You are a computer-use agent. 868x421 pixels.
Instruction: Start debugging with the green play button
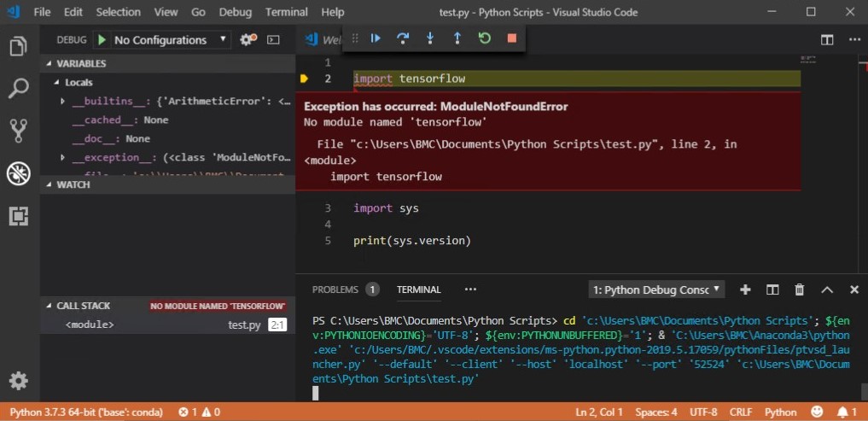pyautogui.click(x=102, y=40)
